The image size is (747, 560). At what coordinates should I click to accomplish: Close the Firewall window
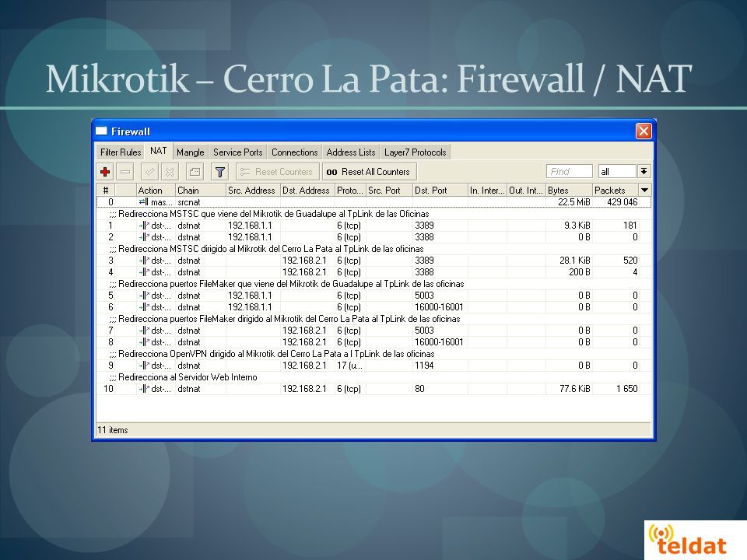point(644,131)
